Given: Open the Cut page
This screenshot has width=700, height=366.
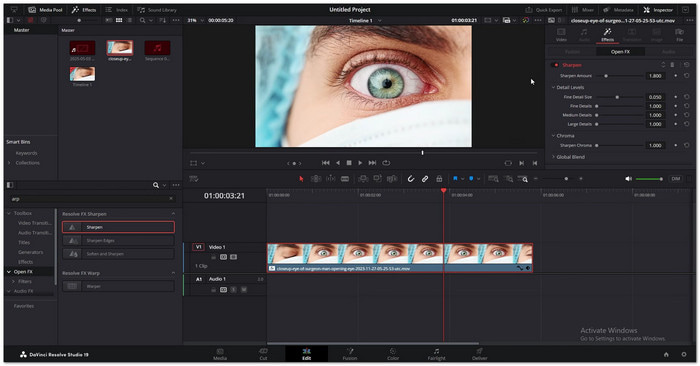Looking at the screenshot, I should [x=263, y=354].
